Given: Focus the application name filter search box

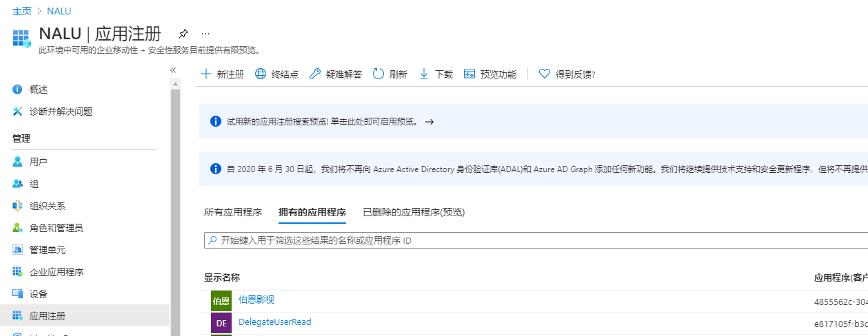Looking at the screenshot, I should pyautogui.click(x=536, y=241).
